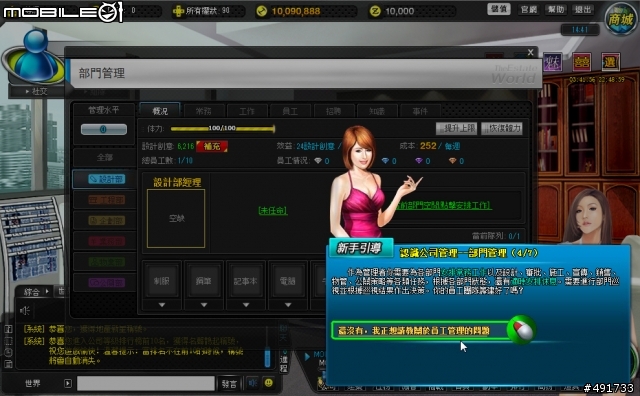
Task: Close the 部門管理 window
Action: [x=530, y=52]
